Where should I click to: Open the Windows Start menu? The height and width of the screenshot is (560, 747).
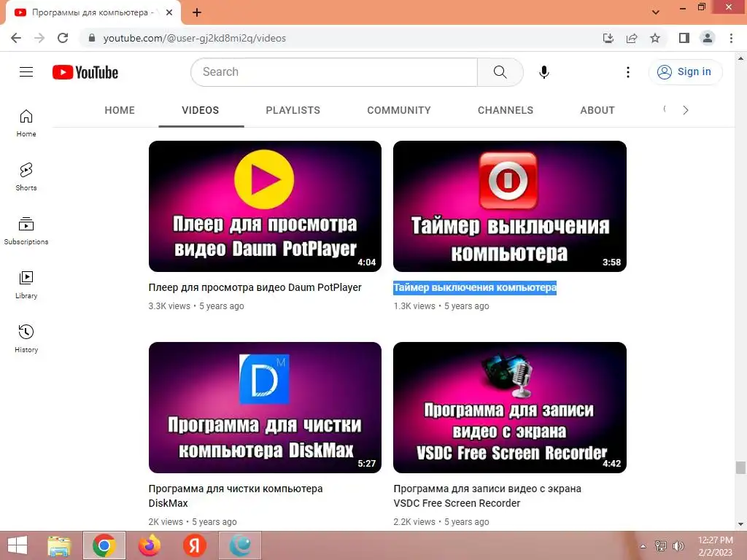(18, 545)
